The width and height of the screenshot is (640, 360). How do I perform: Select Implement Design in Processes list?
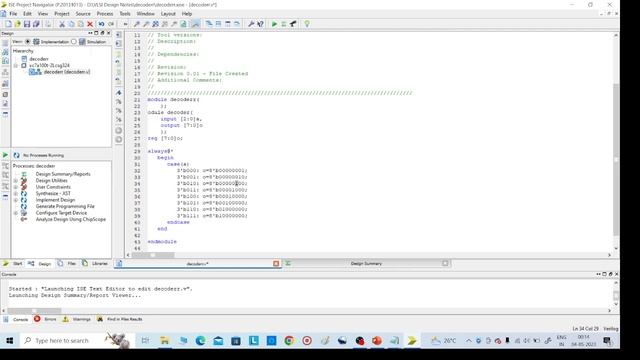click(55, 200)
